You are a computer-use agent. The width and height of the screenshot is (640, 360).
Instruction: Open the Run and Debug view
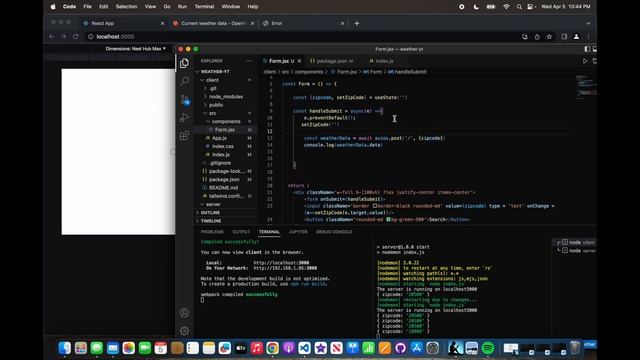(184, 118)
